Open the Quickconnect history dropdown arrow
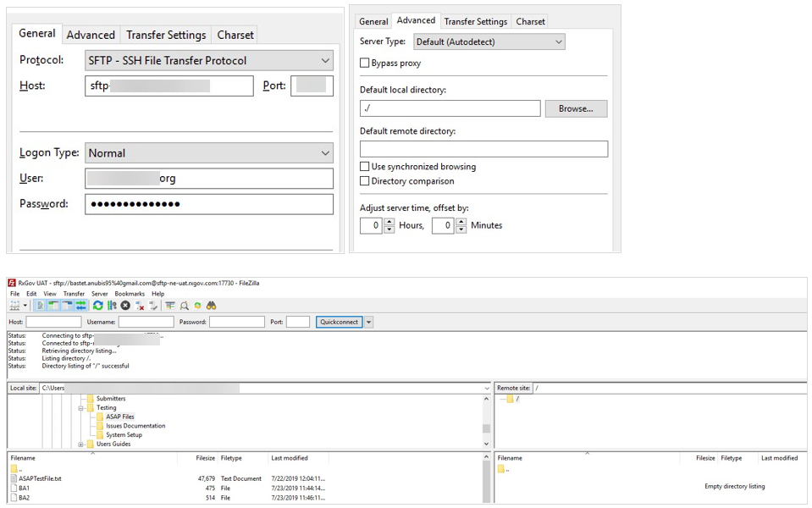Image resolution: width=812 pixels, height=508 pixels. 368,322
